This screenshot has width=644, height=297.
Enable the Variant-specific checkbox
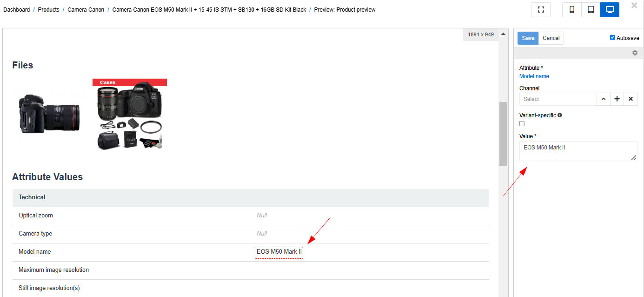click(522, 124)
